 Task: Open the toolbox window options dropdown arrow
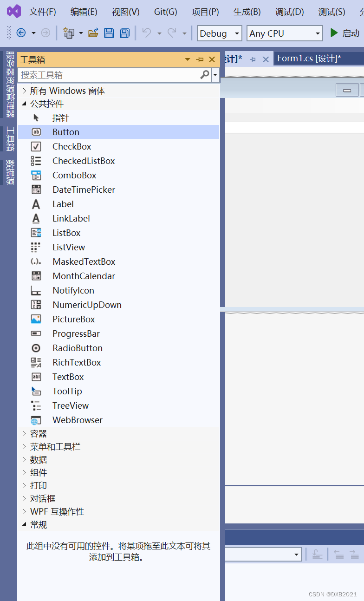click(188, 59)
